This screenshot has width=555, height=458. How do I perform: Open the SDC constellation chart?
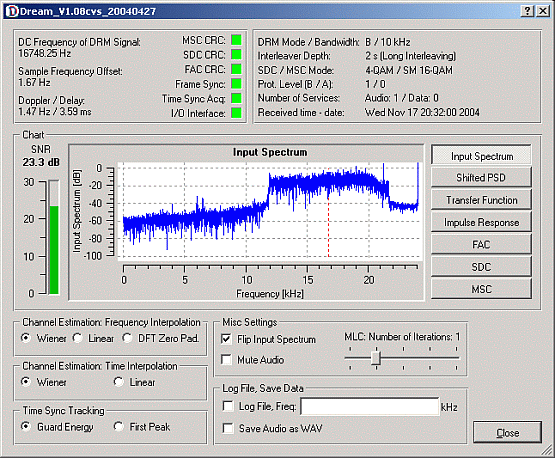481,267
